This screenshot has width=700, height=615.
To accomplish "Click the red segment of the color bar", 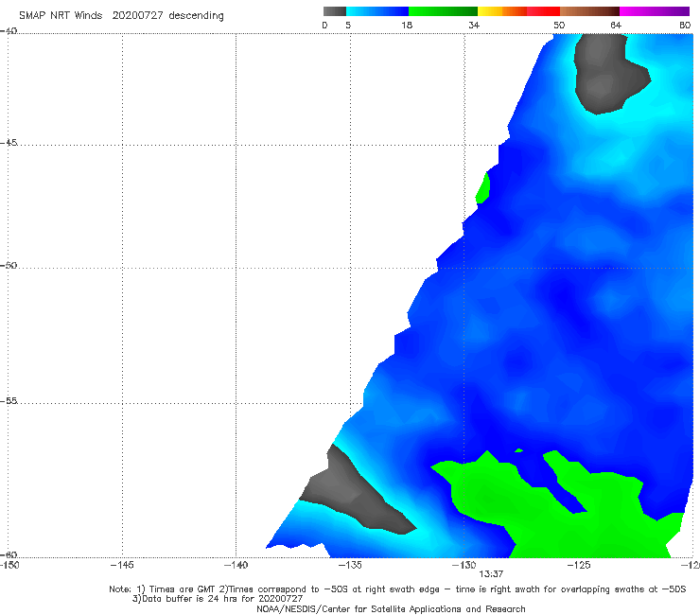I will [x=543, y=11].
